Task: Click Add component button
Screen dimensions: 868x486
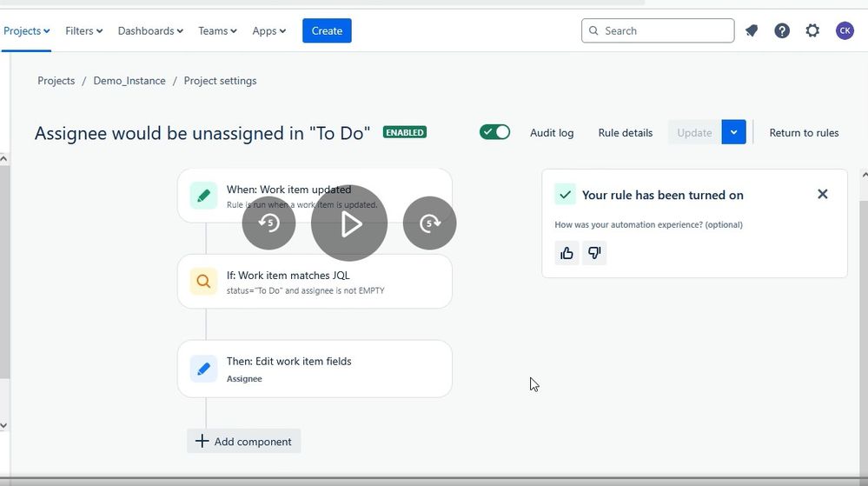Action: point(243,441)
